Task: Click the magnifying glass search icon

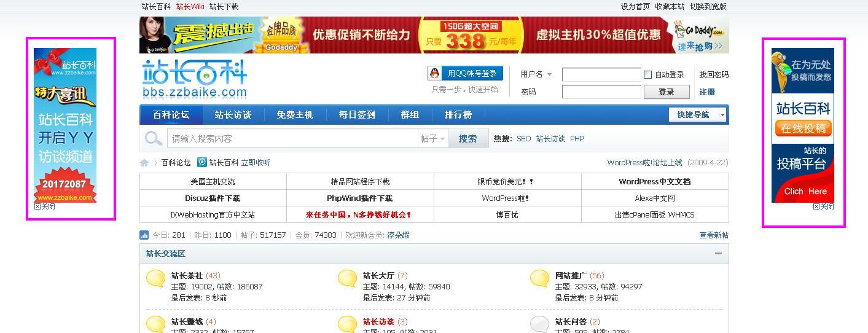Action: click(154, 138)
